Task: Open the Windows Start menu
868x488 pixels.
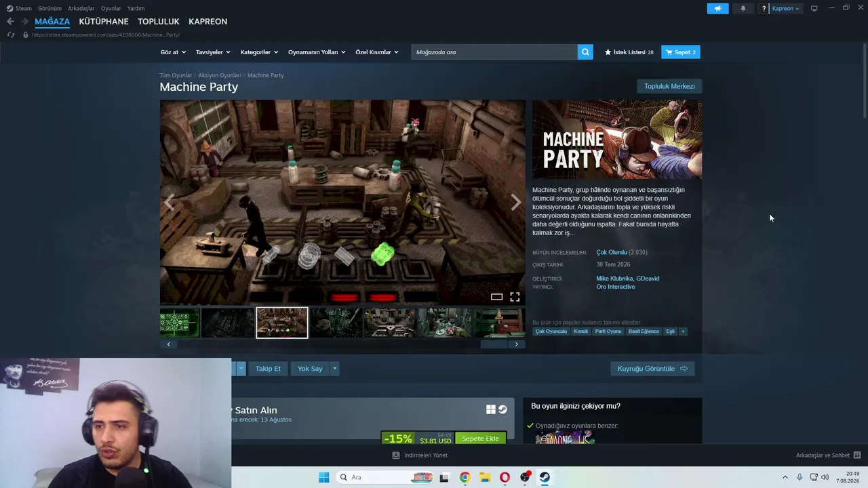Action: [324, 477]
